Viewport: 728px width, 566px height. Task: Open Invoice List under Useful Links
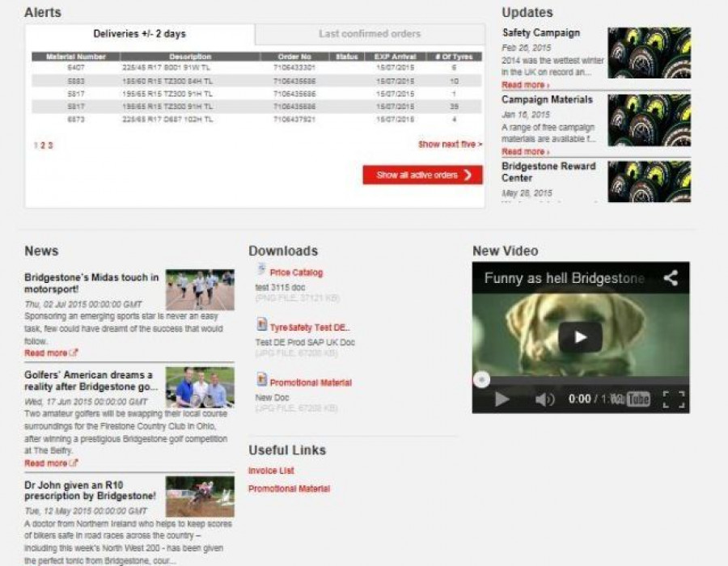[271, 471]
